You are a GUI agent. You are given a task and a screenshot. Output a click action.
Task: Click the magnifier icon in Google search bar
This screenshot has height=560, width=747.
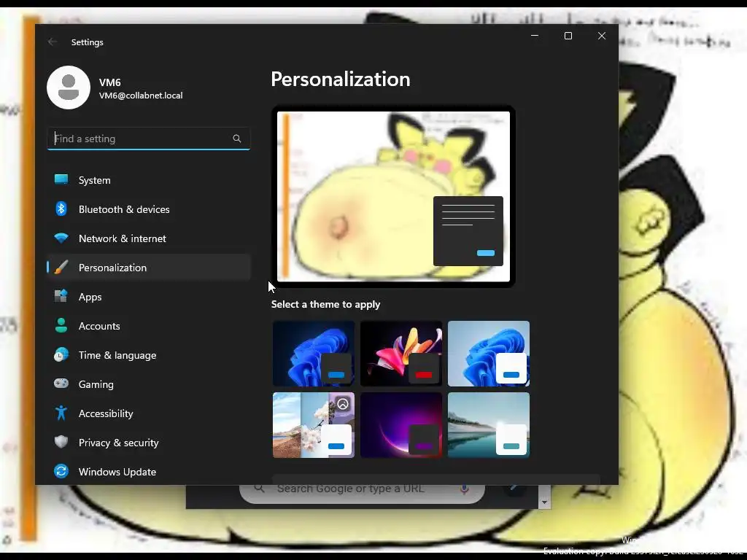(259, 488)
